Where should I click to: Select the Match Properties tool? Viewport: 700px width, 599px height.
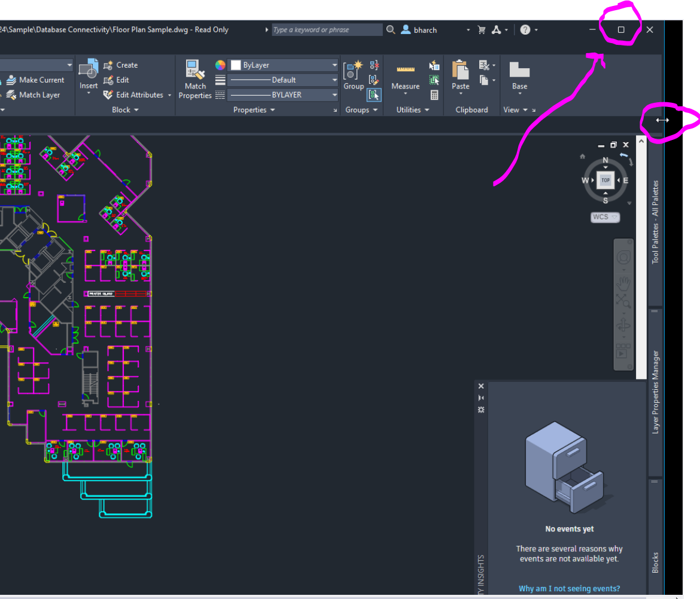point(195,78)
